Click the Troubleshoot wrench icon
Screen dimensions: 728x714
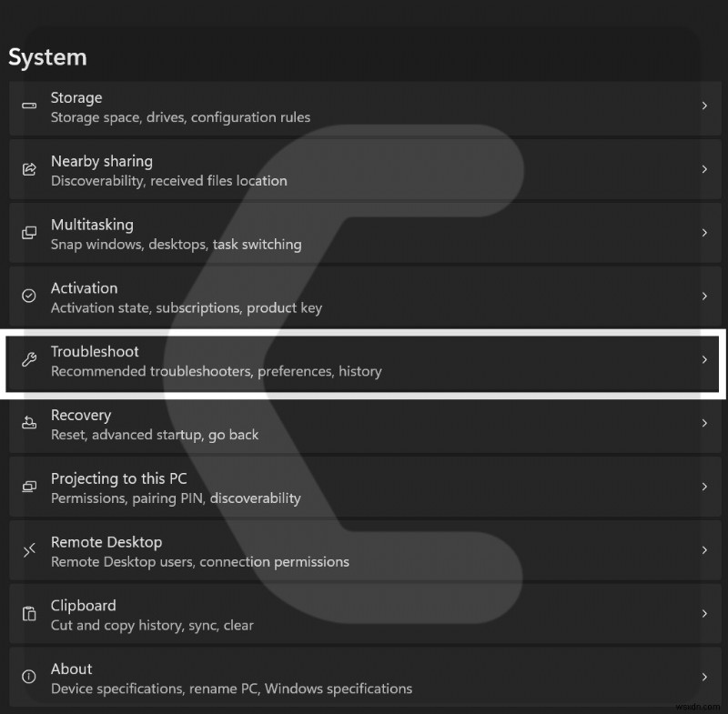tap(28, 360)
